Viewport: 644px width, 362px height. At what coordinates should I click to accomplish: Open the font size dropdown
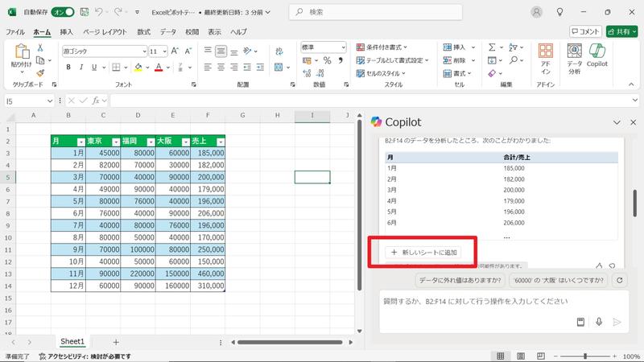pos(164,51)
